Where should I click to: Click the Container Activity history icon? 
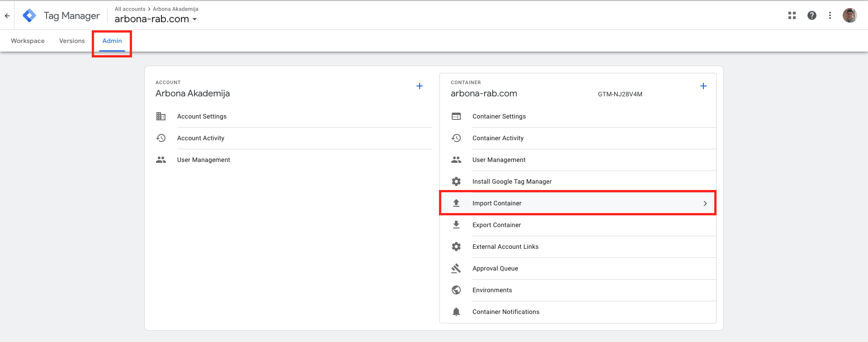[456, 138]
